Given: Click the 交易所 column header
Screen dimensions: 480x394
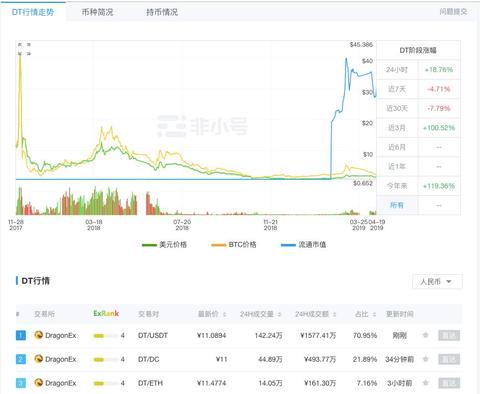Looking at the screenshot, I should [44, 314].
